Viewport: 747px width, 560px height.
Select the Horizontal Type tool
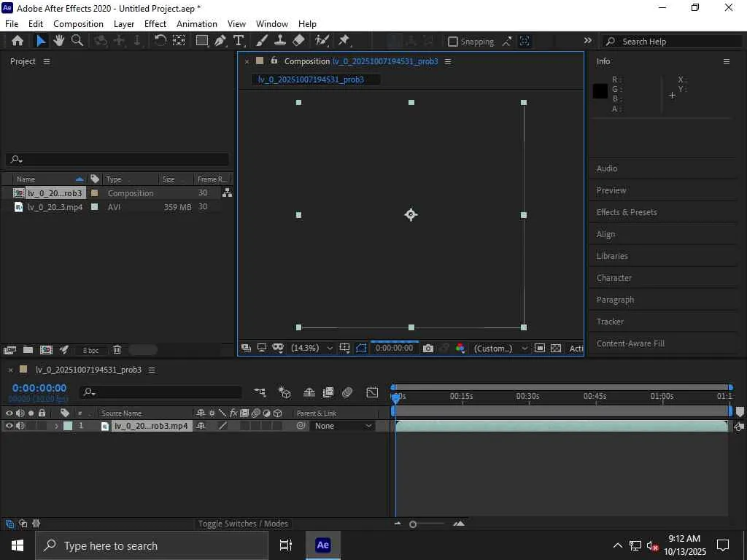pos(239,41)
